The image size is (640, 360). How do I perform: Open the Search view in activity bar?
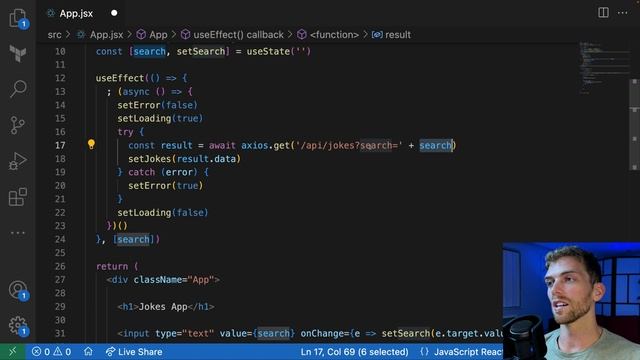(x=18, y=89)
